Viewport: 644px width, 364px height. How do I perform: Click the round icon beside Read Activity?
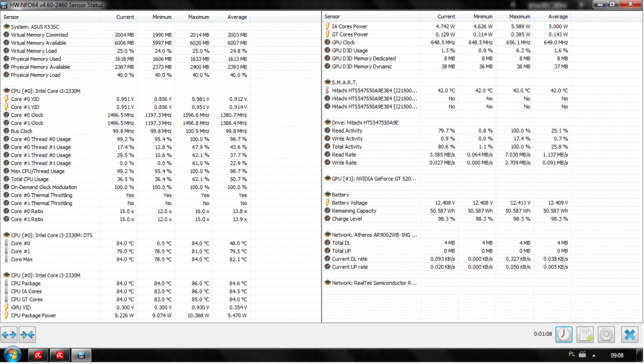pyautogui.click(x=327, y=130)
